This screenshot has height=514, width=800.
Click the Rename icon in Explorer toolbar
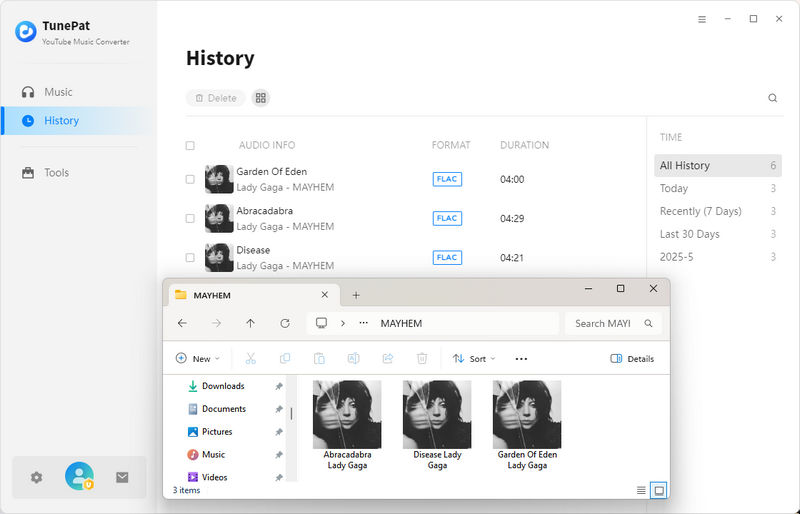(x=353, y=359)
